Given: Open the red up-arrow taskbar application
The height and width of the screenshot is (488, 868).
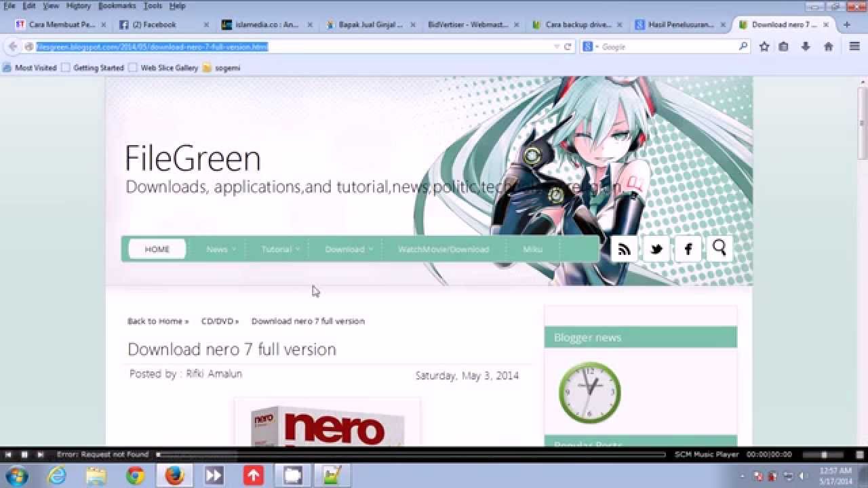Looking at the screenshot, I should [253, 476].
